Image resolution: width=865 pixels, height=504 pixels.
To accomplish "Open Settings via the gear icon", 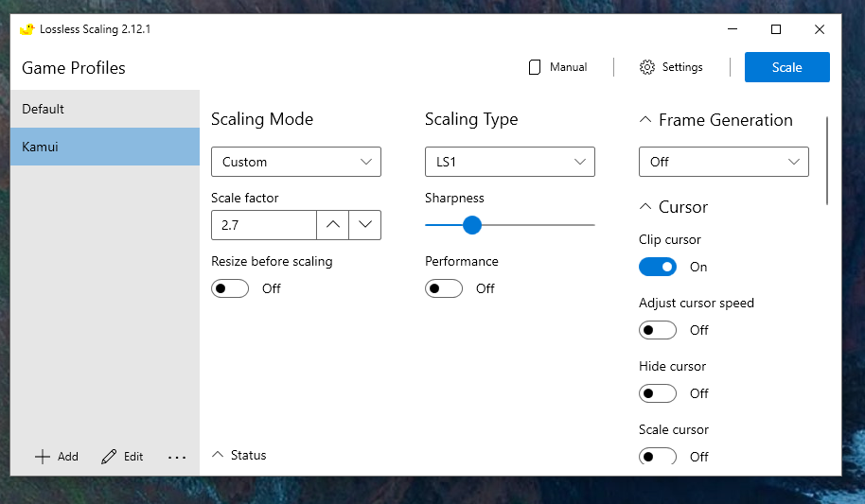I will [x=646, y=67].
